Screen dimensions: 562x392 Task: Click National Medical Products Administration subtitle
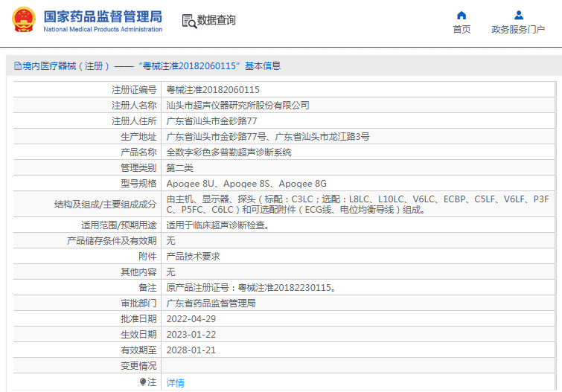click(x=103, y=30)
